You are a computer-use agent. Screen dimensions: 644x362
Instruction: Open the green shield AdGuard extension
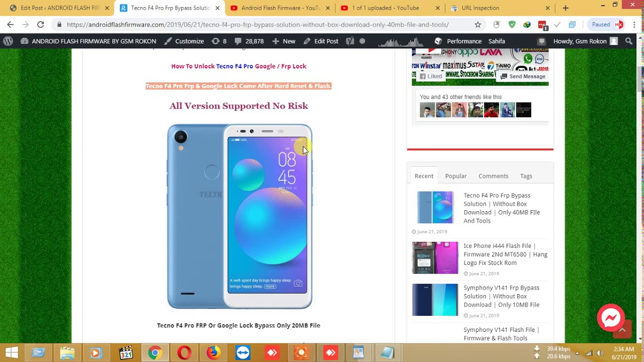pyautogui.click(x=512, y=24)
